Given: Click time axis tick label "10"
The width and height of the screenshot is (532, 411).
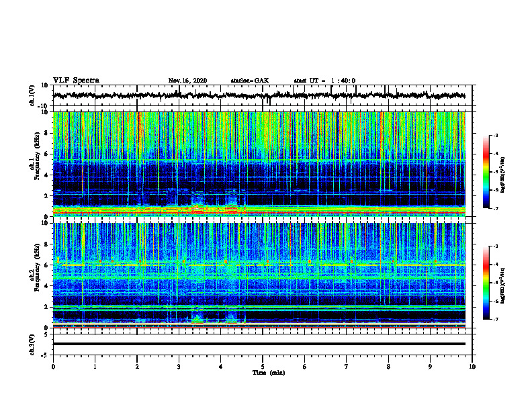Looking at the screenshot, I should (x=472, y=367).
